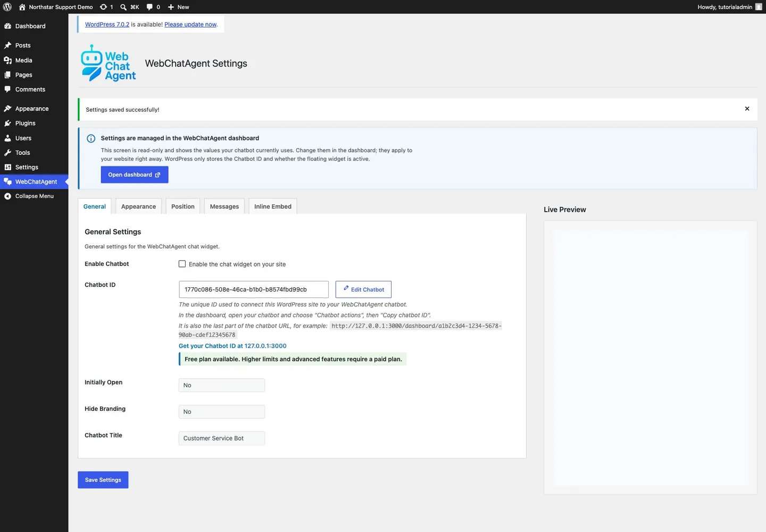Click the comments bubble icon in the admin bar

coord(149,7)
